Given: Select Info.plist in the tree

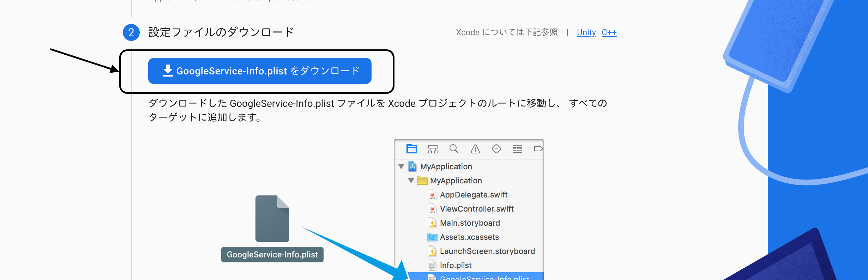Looking at the screenshot, I should pos(456,265).
